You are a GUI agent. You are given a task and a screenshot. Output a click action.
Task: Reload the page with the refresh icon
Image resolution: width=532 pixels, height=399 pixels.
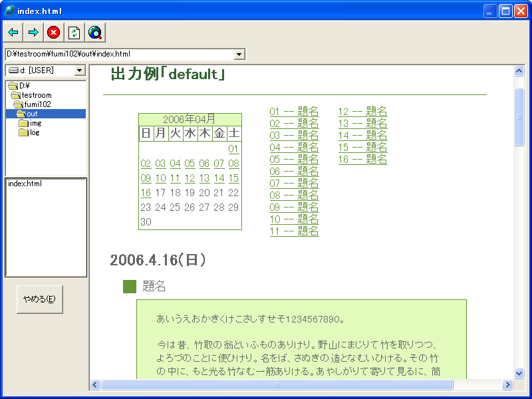(x=74, y=33)
